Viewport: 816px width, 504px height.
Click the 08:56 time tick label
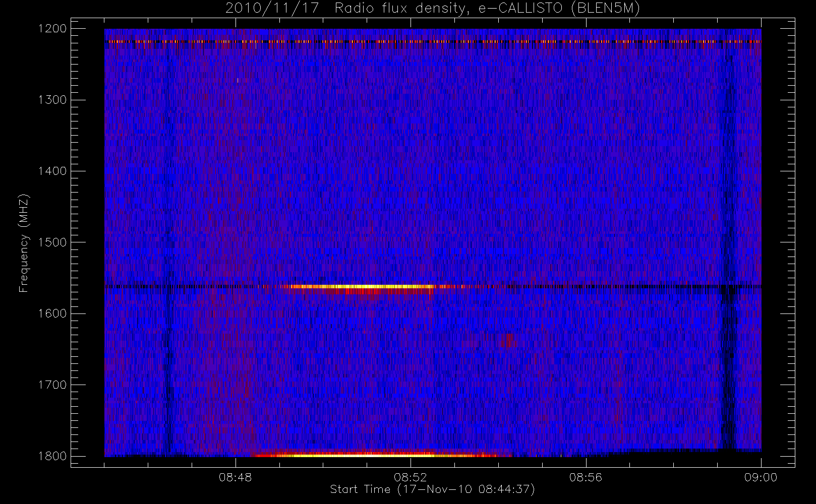click(x=586, y=477)
